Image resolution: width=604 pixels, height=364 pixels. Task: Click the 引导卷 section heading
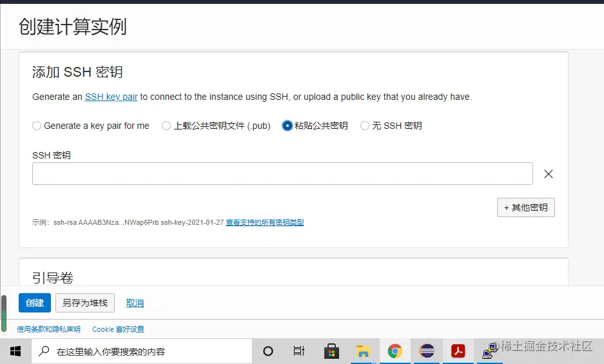53,278
